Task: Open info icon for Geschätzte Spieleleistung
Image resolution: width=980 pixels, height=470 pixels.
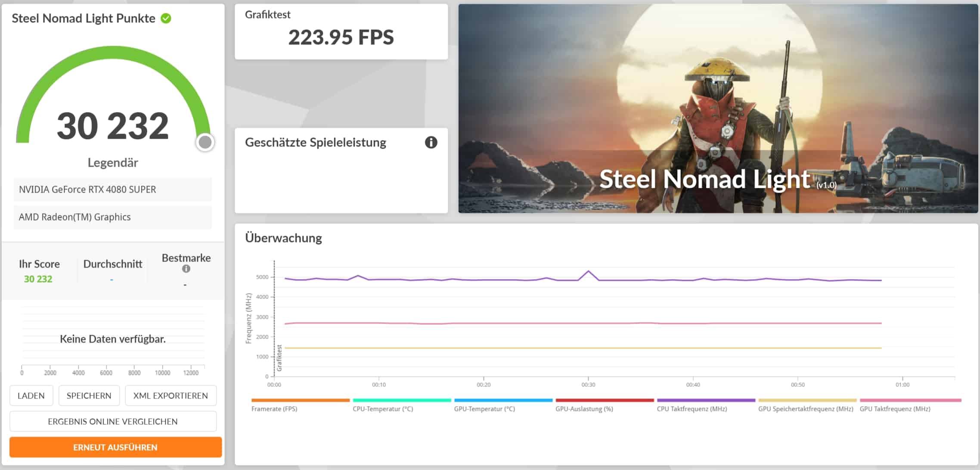Action: (x=431, y=143)
